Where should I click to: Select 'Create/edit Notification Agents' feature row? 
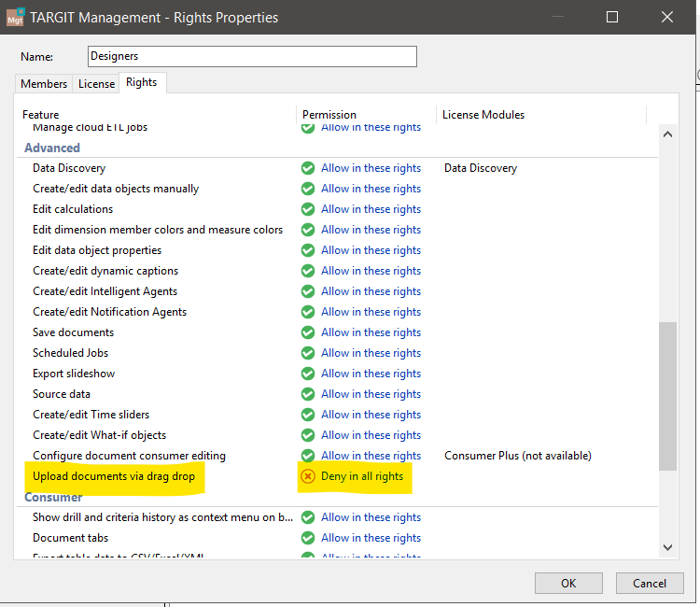tap(109, 312)
